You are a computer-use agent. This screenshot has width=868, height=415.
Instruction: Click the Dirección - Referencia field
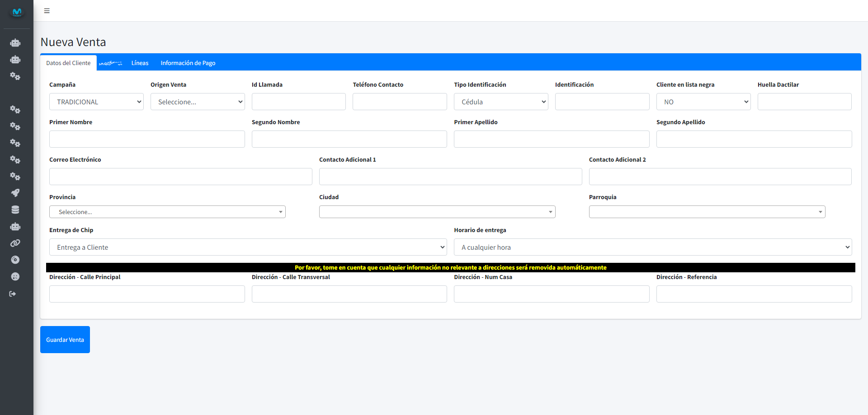coord(754,294)
